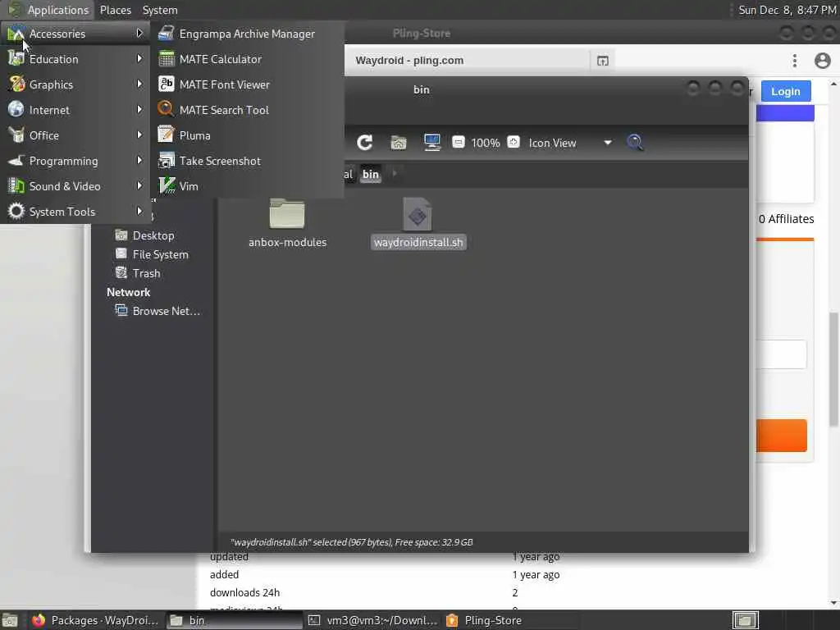The width and height of the screenshot is (840, 630).
Task: Select the anbox-modules folder
Action: [x=287, y=223]
